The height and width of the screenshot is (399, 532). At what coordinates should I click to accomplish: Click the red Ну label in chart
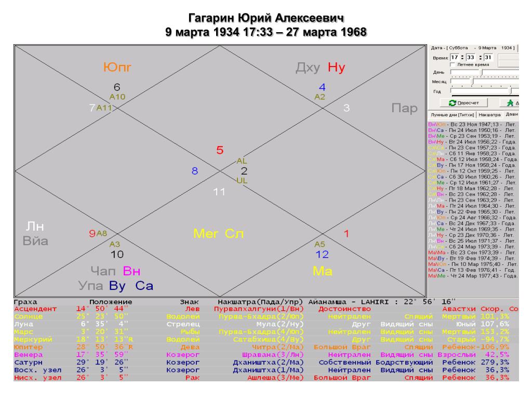[336, 68]
